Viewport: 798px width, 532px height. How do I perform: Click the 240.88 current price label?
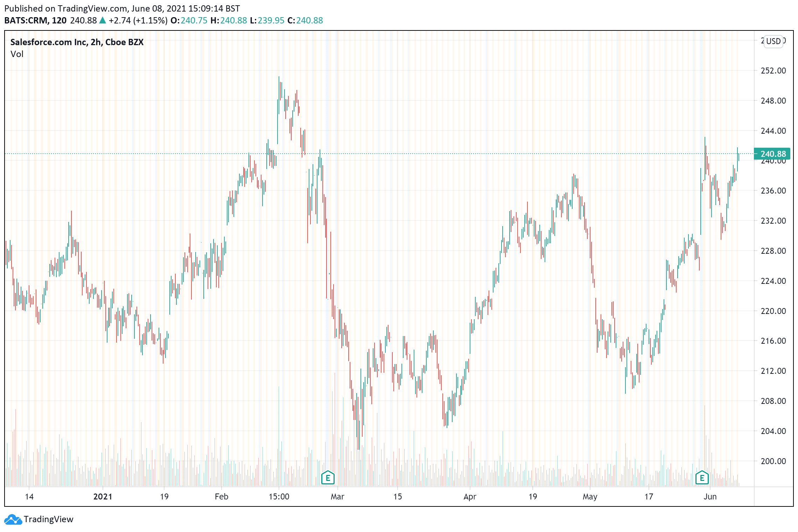[772, 154]
